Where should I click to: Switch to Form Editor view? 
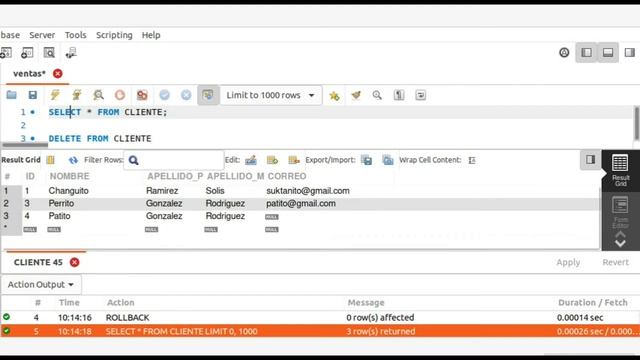tap(620, 212)
